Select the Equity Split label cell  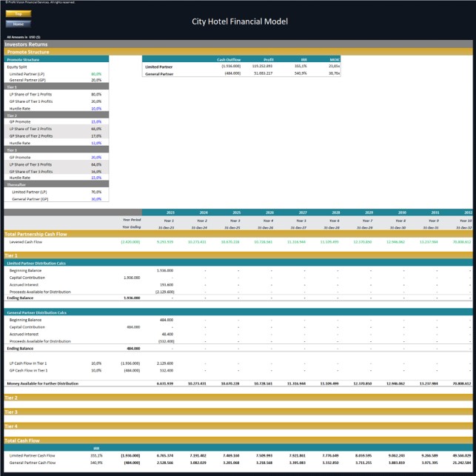point(17,67)
